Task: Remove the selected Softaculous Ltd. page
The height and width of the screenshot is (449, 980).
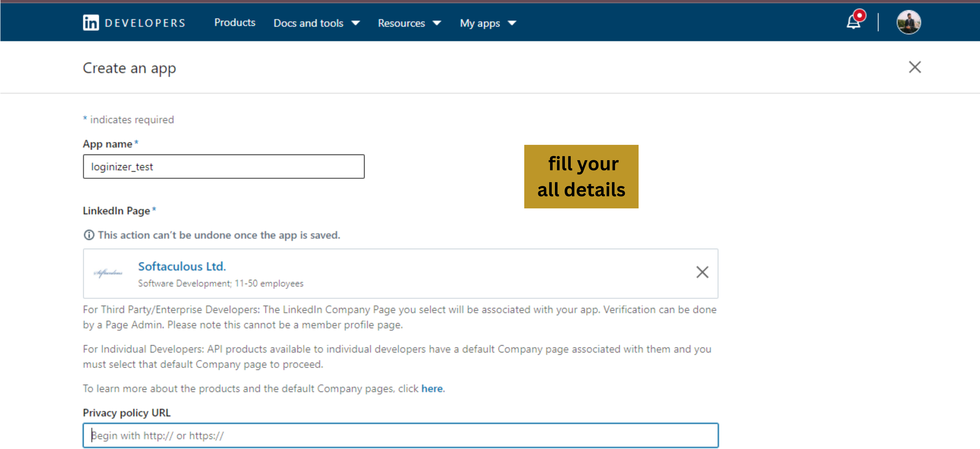Action: 702,272
